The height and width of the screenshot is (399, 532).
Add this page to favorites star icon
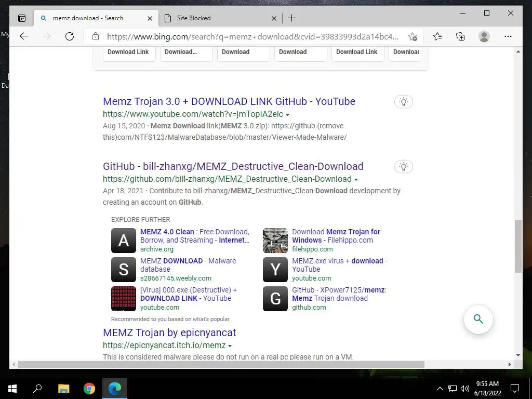(413, 37)
